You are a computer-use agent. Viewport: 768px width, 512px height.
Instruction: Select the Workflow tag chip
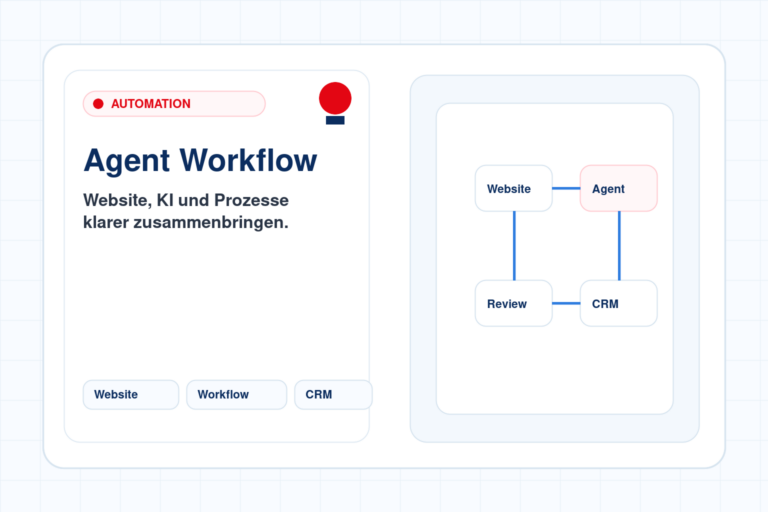click(237, 394)
